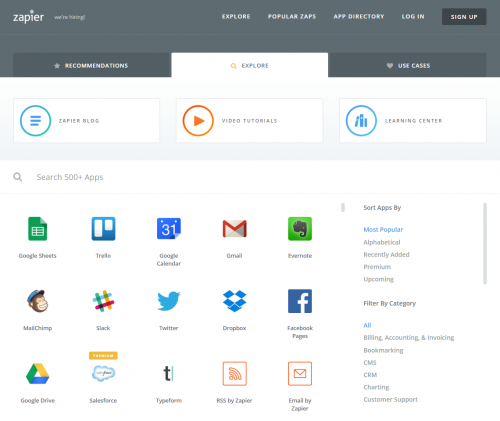Click the Learning Center books icon
Screen dimensions: 500x421
pyautogui.click(x=361, y=121)
